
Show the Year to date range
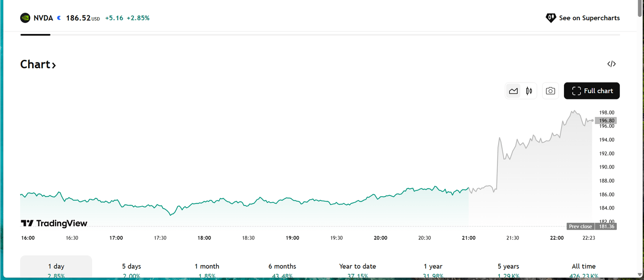coord(358,267)
